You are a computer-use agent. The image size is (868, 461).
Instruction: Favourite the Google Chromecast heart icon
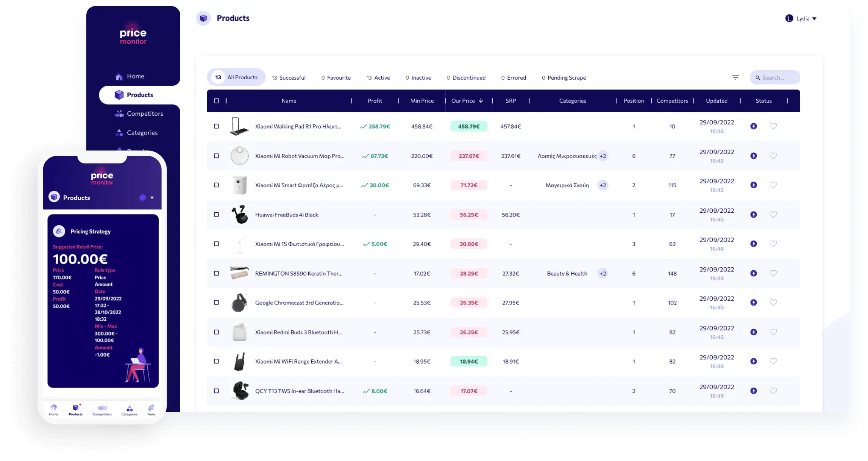coord(773,303)
